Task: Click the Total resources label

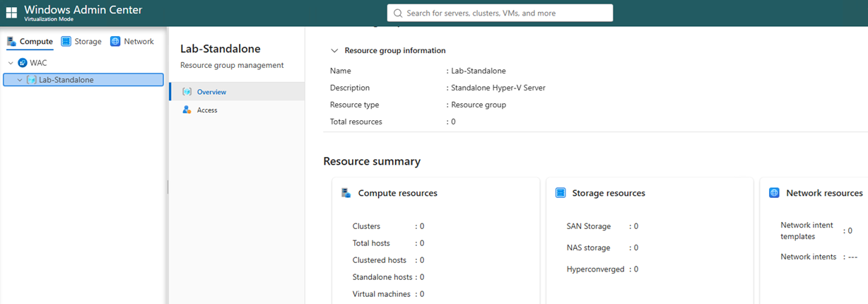Action: click(x=356, y=122)
